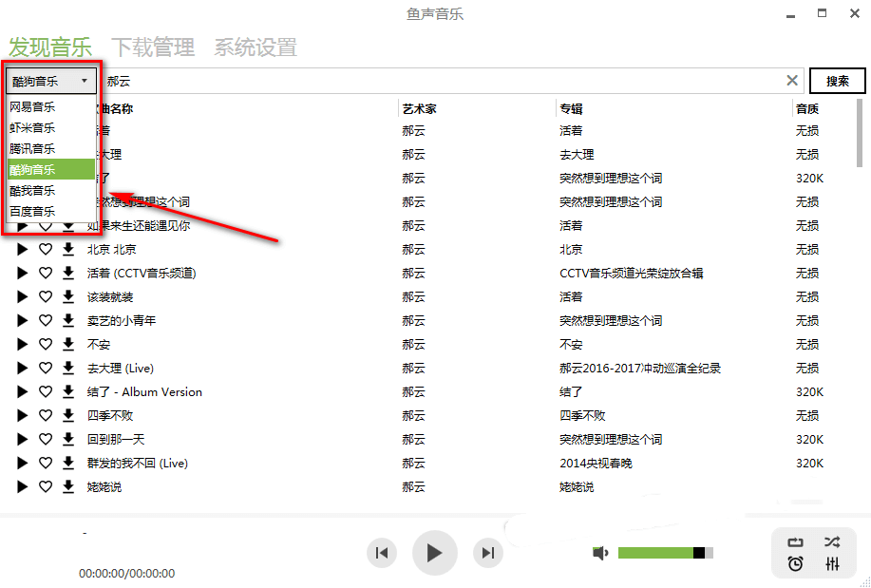Download the song 回到那一天
The height and width of the screenshot is (588, 871).
pyautogui.click(x=68, y=440)
